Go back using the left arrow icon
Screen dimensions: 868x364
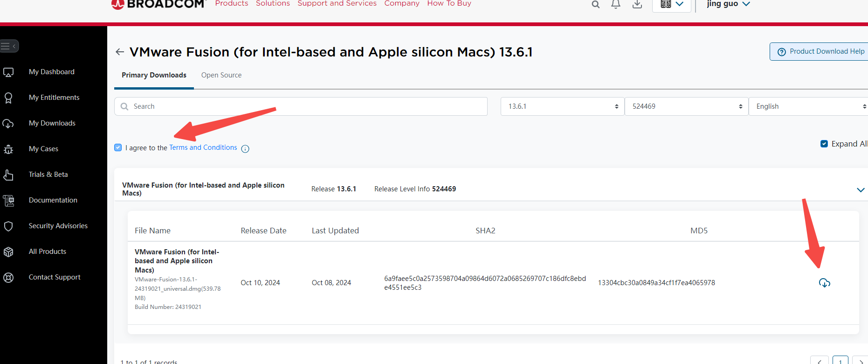coord(120,52)
